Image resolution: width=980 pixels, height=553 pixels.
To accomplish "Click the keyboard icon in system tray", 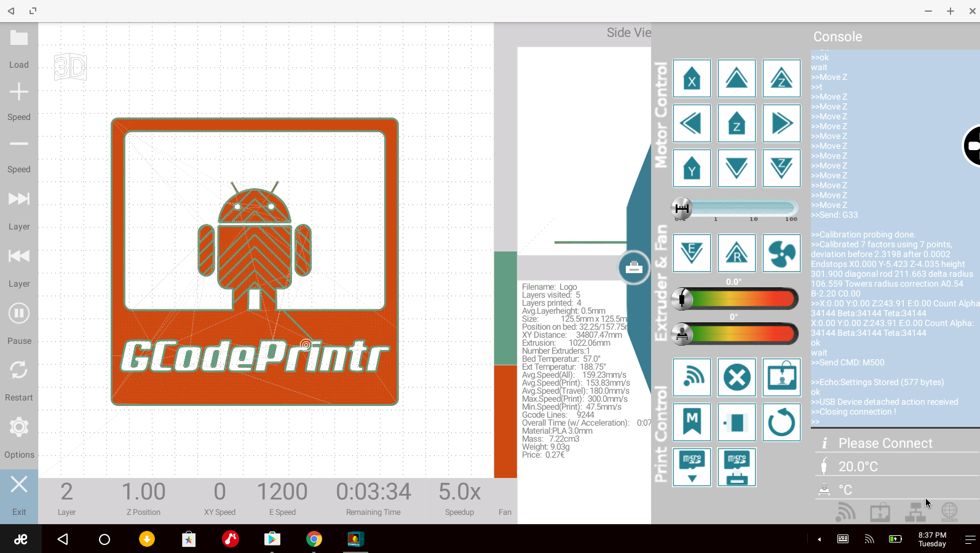I will [843, 539].
